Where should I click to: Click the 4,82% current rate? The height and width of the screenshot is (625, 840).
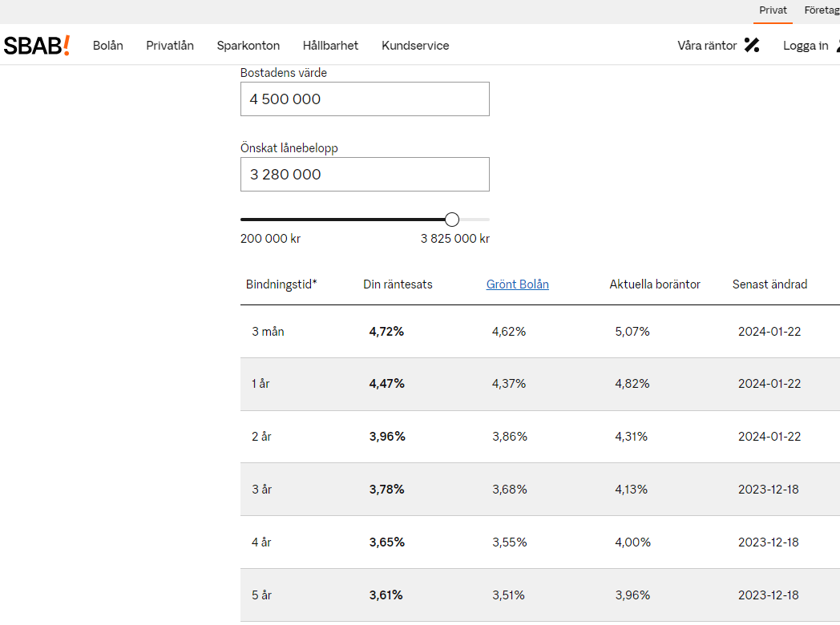(x=632, y=384)
